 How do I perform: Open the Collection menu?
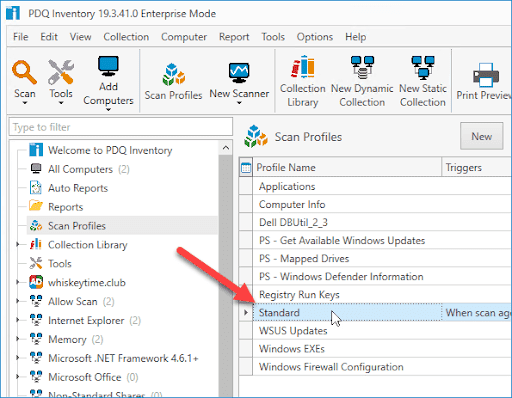(x=126, y=37)
